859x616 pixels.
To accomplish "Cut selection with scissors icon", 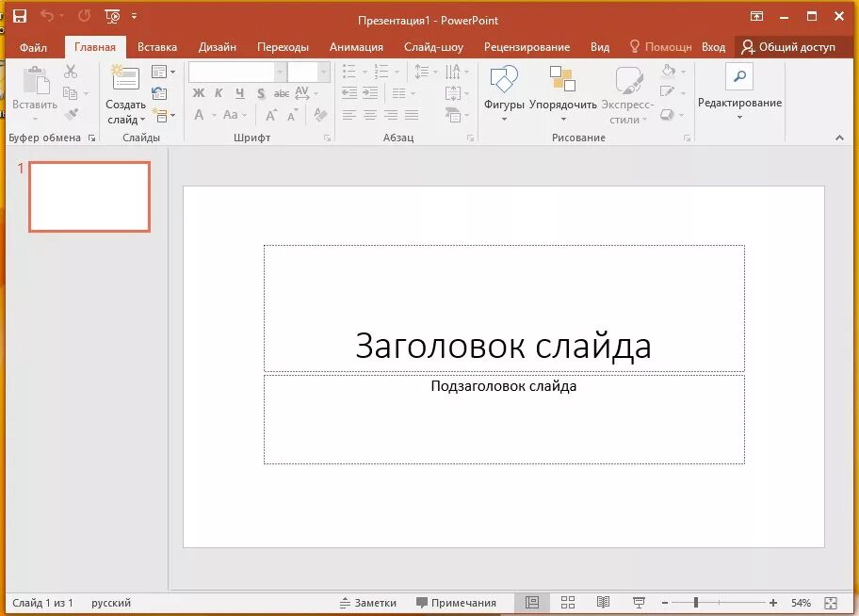I will [x=71, y=72].
